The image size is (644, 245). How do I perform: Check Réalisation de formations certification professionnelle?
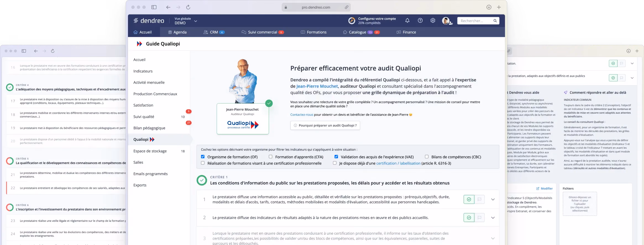(203, 163)
